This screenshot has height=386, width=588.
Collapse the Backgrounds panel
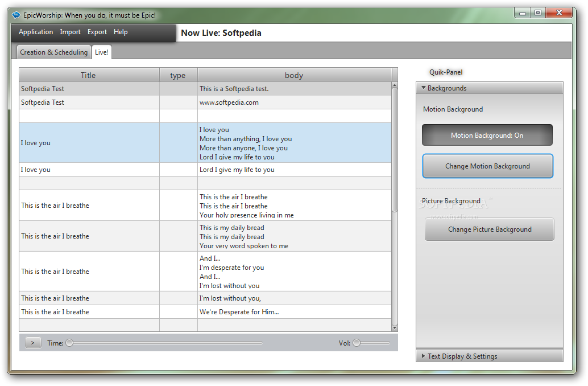(490, 88)
